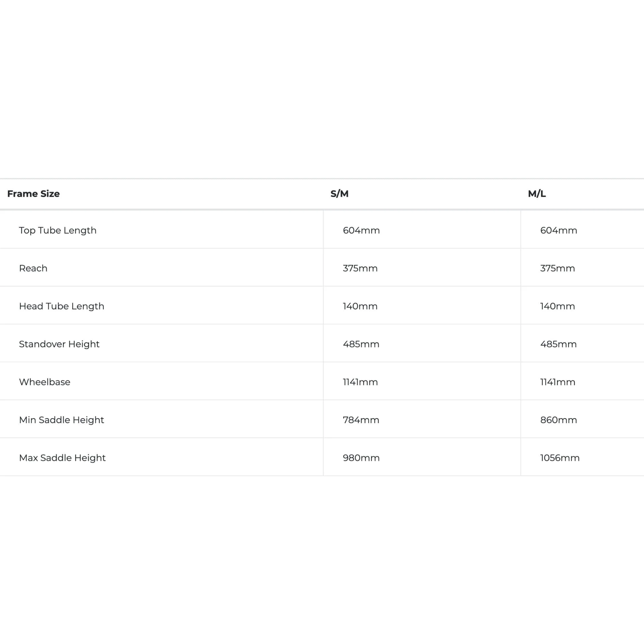Select the 1056mm M/L max saddle value
This screenshot has width=644, height=644.
[x=560, y=458]
